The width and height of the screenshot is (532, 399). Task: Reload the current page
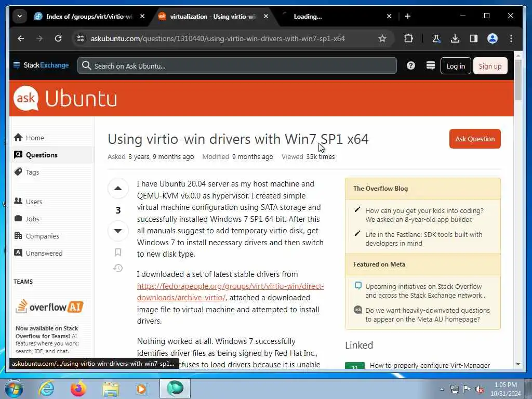click(58, 38)
